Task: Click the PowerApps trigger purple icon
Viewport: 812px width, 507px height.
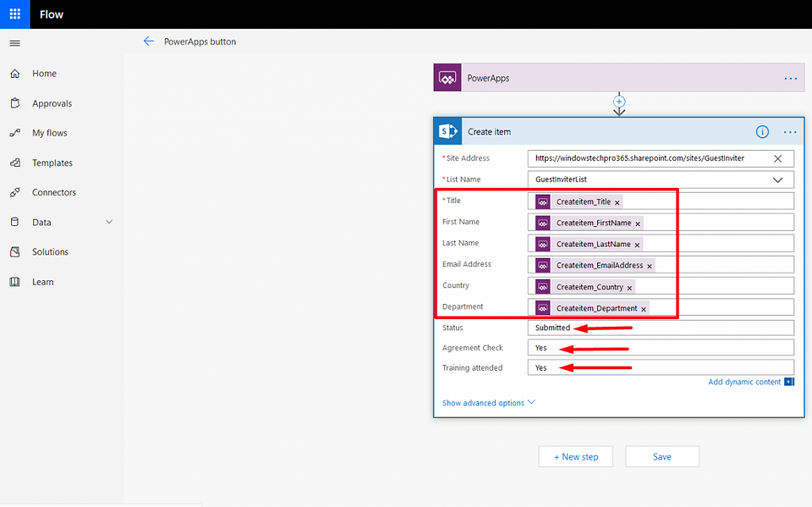Action: click(x=447, y=78)
